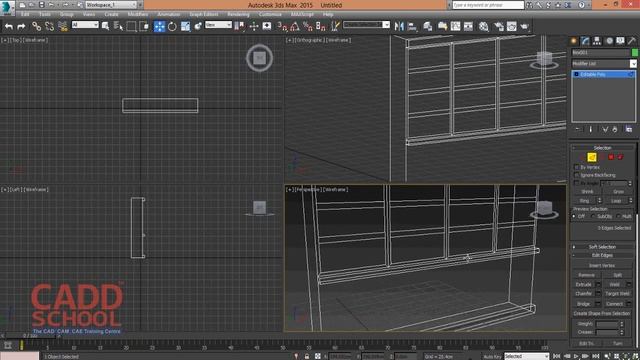Click the Shrink selection button

[587, 192]
